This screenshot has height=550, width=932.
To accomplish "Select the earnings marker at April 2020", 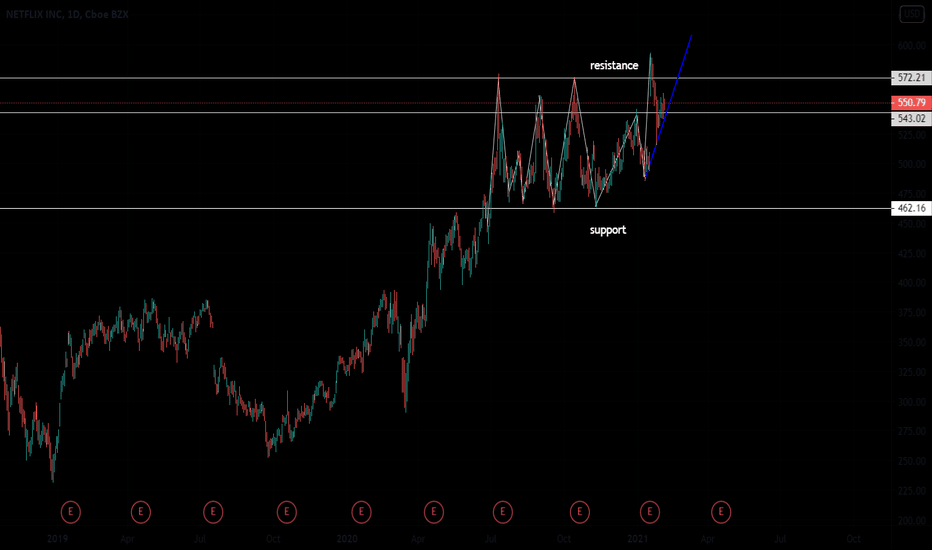I will tap(433, 511).
